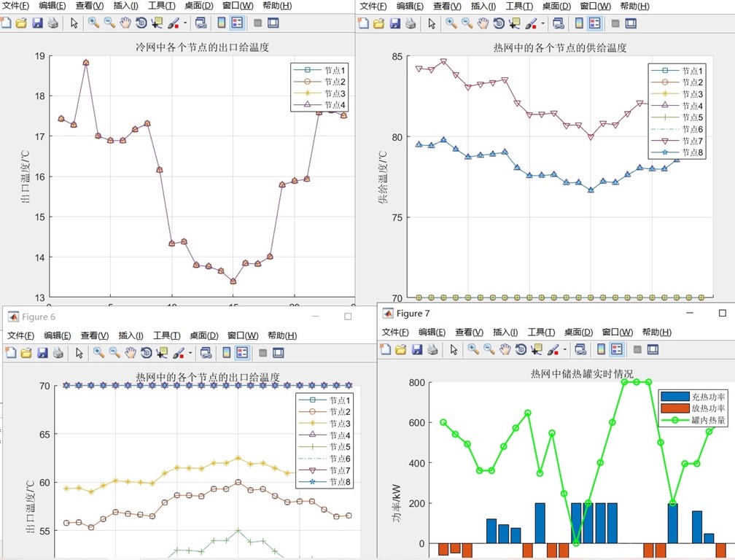Expand brush dropdown arrow in 冷网 figure toolbar
735x560 pixels.
point(185,23)
